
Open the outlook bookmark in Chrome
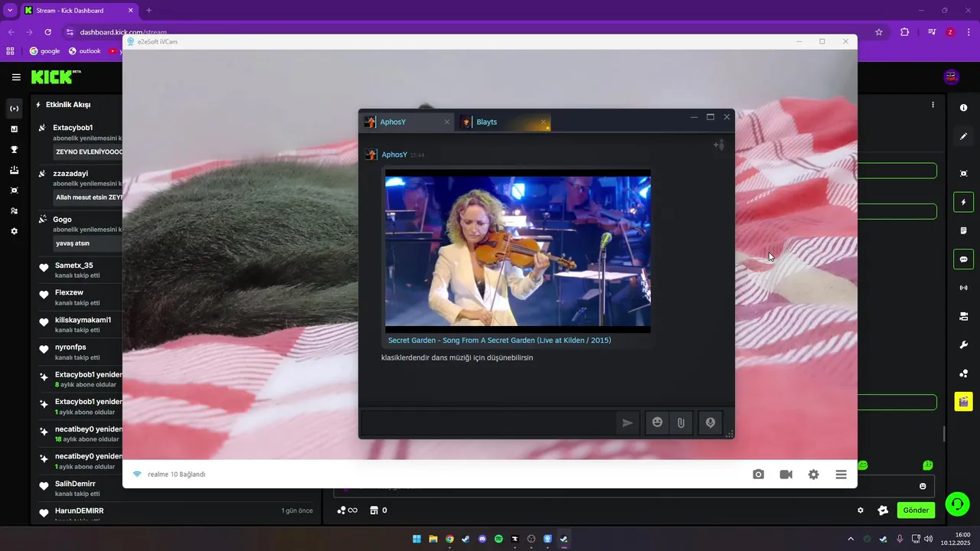click(84, 51)
